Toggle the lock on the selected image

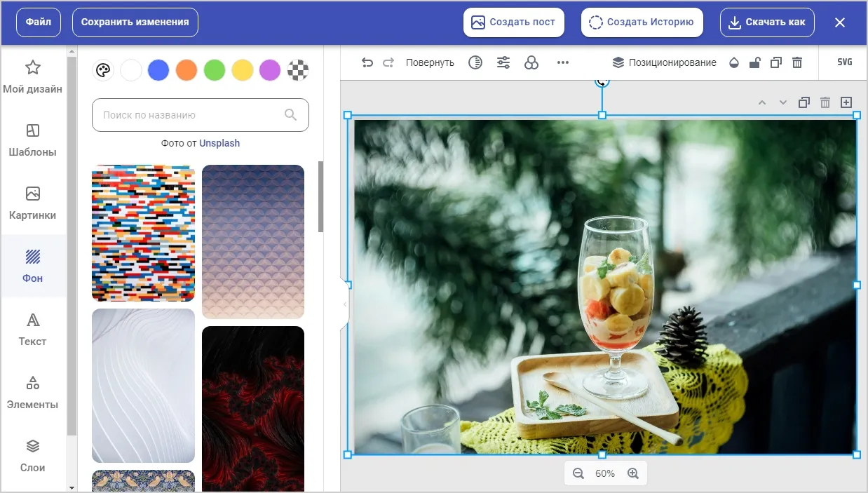754,62
